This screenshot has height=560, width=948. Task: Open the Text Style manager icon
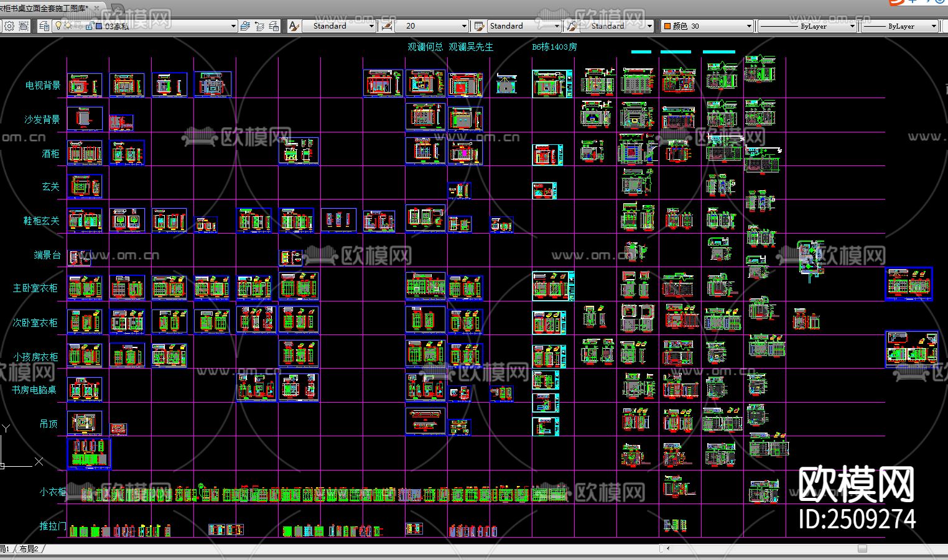coord(295,26)
